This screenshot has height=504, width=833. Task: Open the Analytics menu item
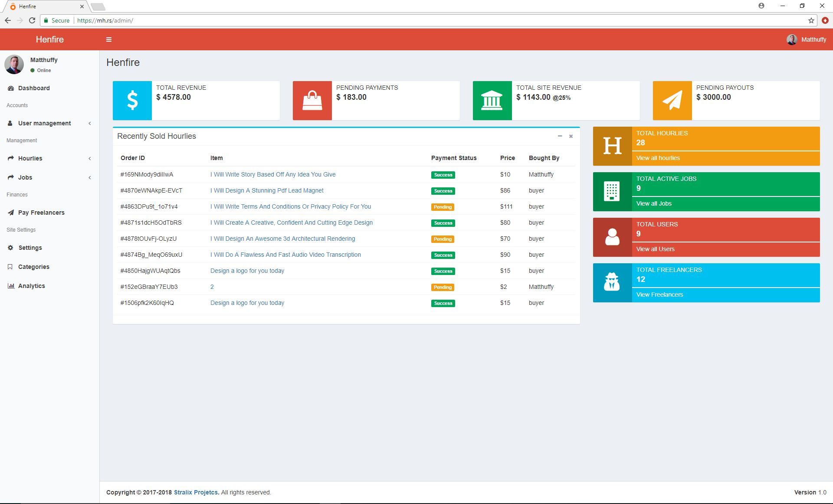[49, 286]
